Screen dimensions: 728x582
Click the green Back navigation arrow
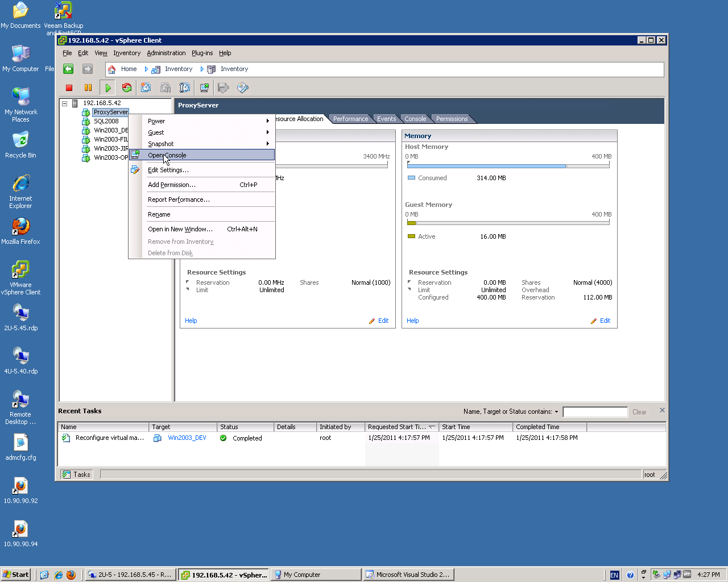[68, 69]
